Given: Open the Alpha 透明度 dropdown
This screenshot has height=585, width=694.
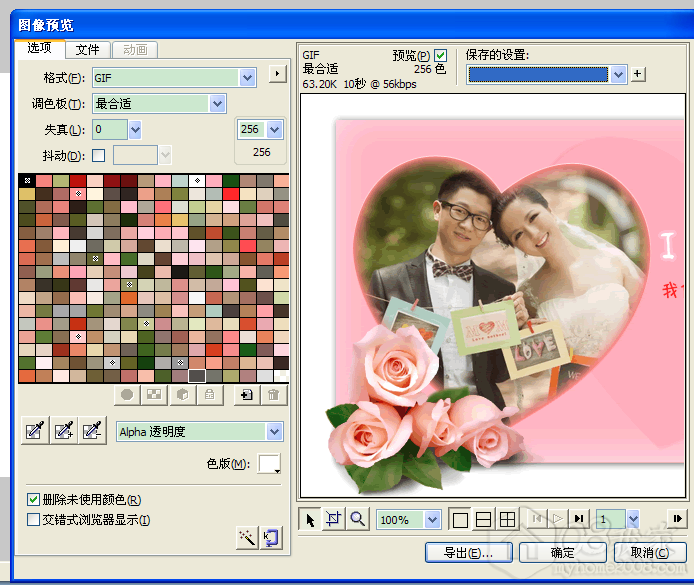Looking at the screenshot, I should click(274, 432).
